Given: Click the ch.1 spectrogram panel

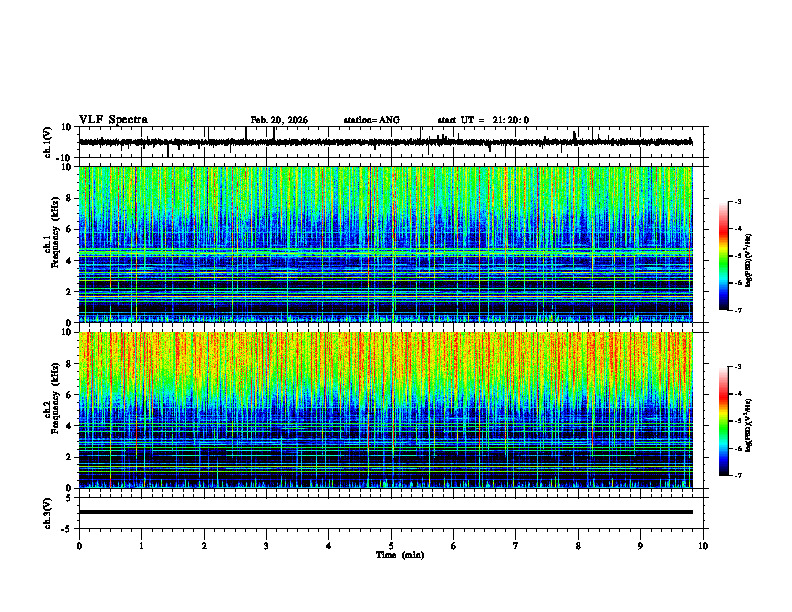Looking at the screenshot, I should pos(385,244).
